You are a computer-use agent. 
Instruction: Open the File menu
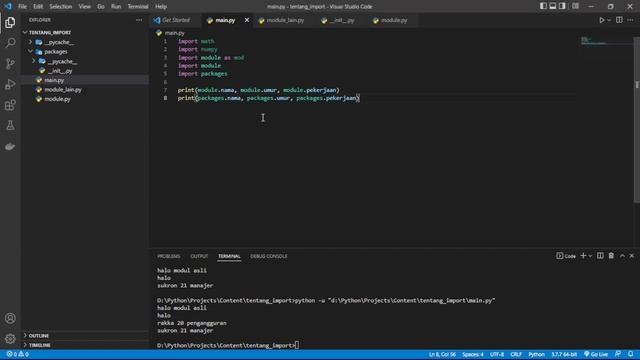[x=22, y=7]
